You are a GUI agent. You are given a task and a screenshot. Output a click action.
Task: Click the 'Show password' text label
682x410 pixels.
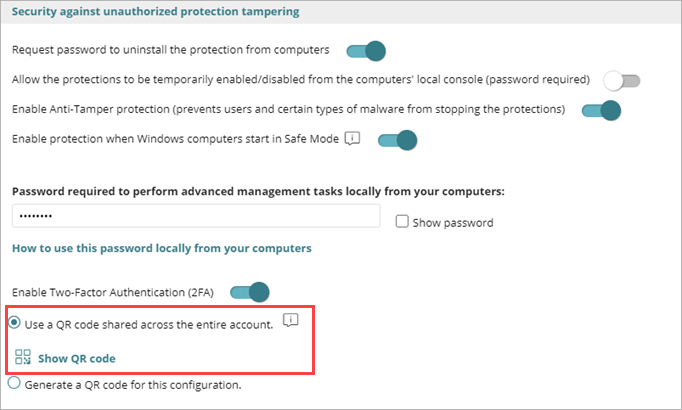tap(452, 223)
